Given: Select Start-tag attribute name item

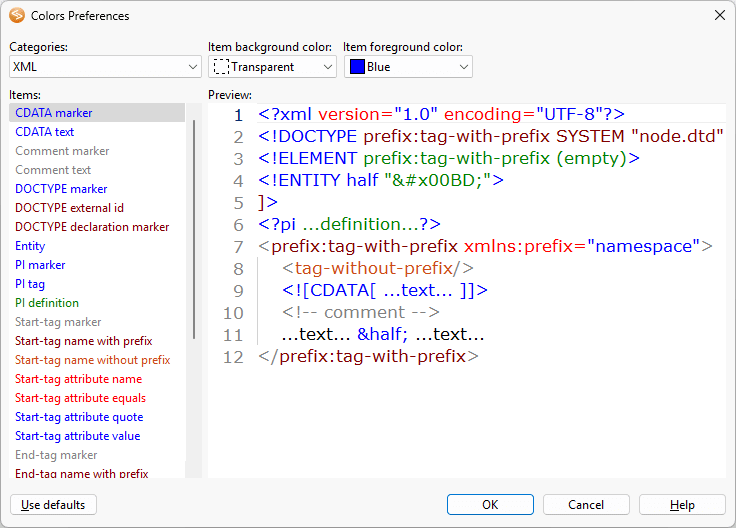Looking at the screenshot, I should 97,379.
